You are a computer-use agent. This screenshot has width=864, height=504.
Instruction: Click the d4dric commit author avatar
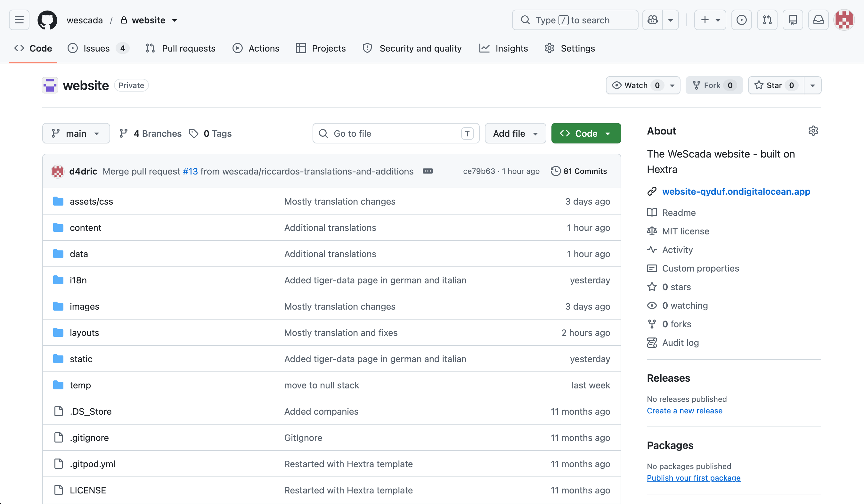pyautogui.click(x=58, y=171)
